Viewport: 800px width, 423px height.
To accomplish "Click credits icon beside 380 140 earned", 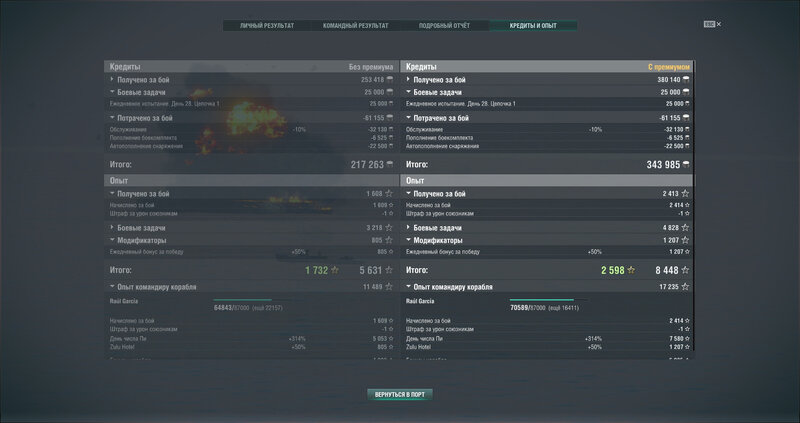I will 688,79.
